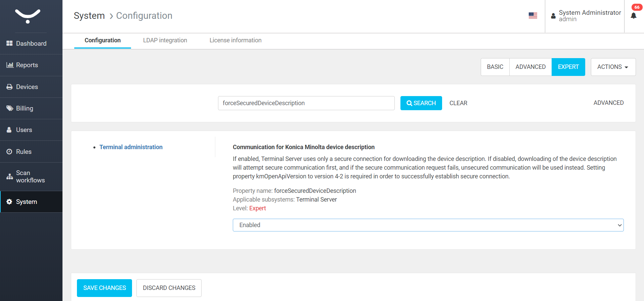Open Reports via the bar chart icon
The width and height of the screenshot is (644, 301).
coord(10,65)
